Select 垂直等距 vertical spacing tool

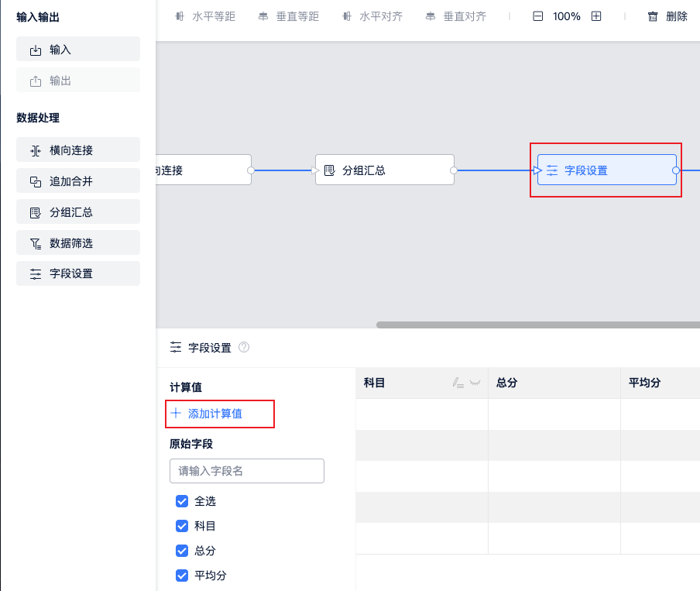tap(289, 16)
